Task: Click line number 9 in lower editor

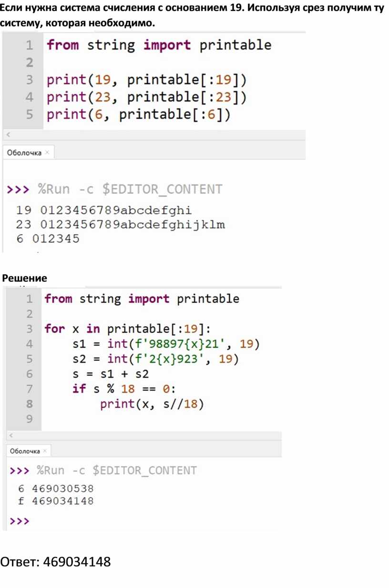Action: 29,419
